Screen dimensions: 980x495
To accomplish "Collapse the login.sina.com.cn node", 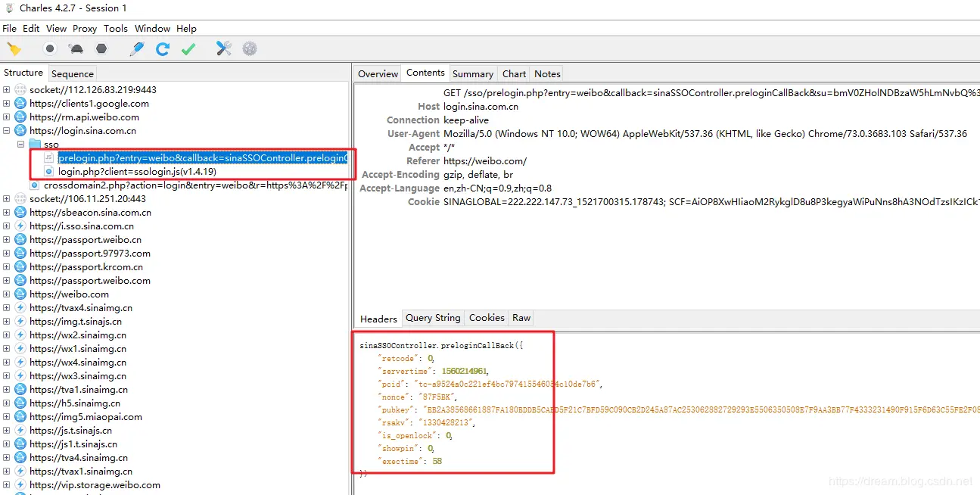I will click(7, 131).
